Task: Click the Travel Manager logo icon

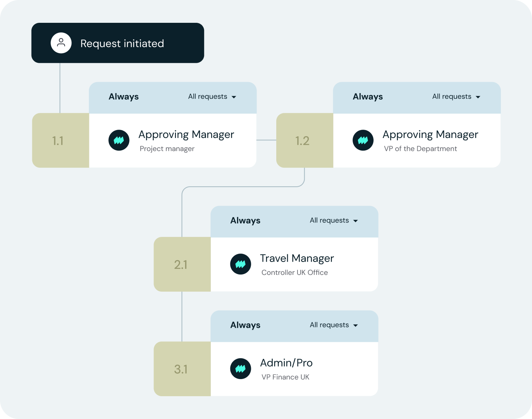Action: pyautogui.click(x=241, y=264)
